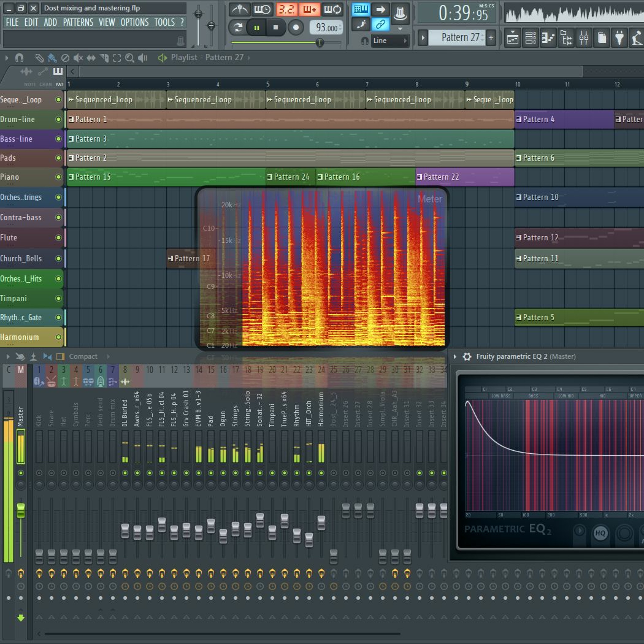Select the Strings mixer track label
This screenshot has width=644, height=644.
point(235,416)
